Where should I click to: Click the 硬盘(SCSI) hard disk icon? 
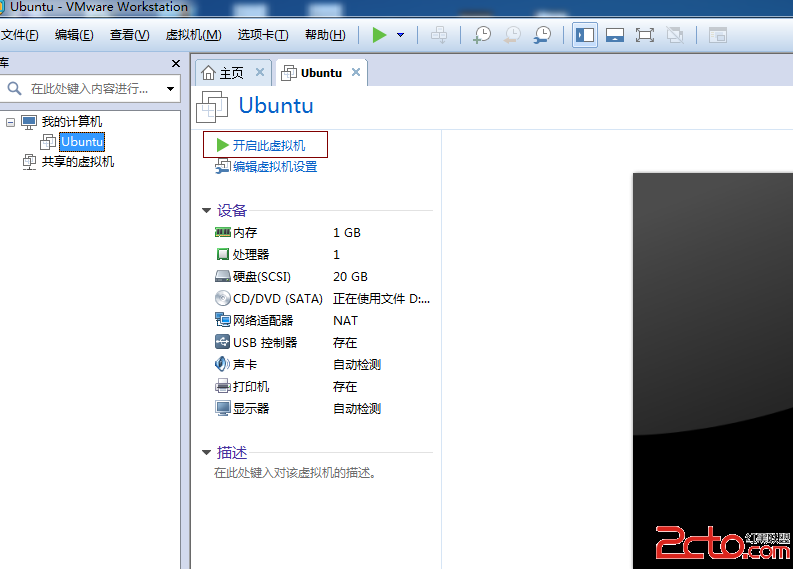pyautogui.click(x=223, y=276)
